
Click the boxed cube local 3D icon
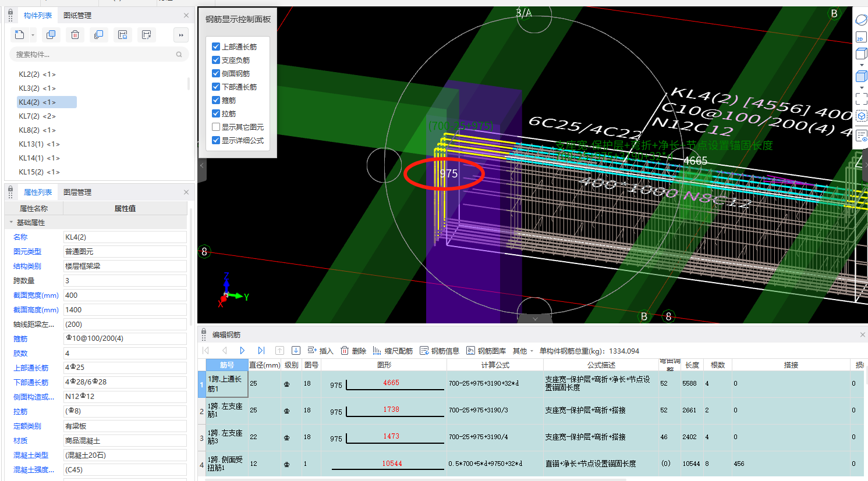click(861, 116)
